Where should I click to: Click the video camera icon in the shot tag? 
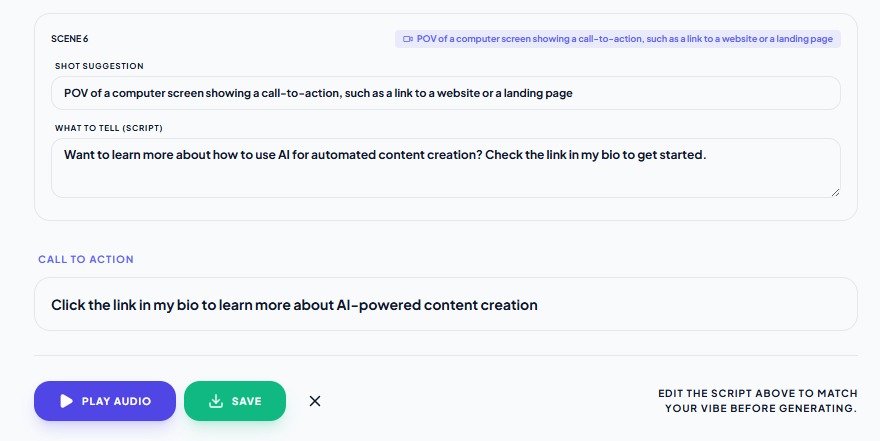[x=407, y=39]
